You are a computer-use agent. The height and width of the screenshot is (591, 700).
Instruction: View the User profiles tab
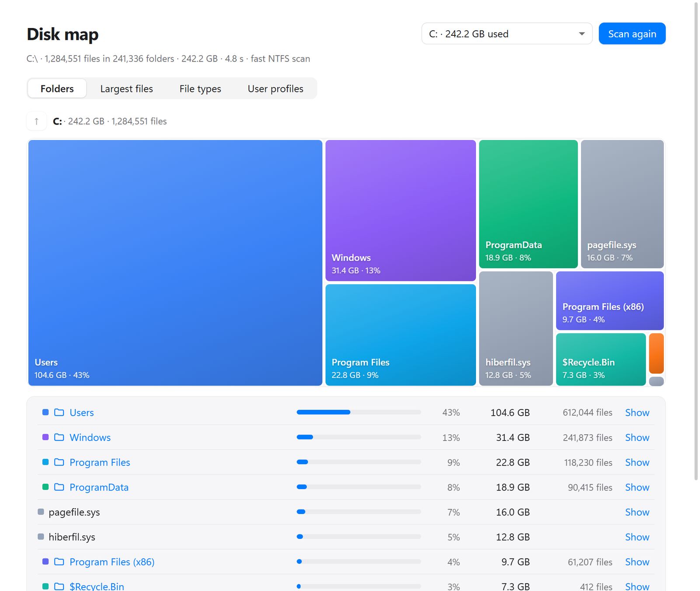pyautogui.click(x=275, y=88)
